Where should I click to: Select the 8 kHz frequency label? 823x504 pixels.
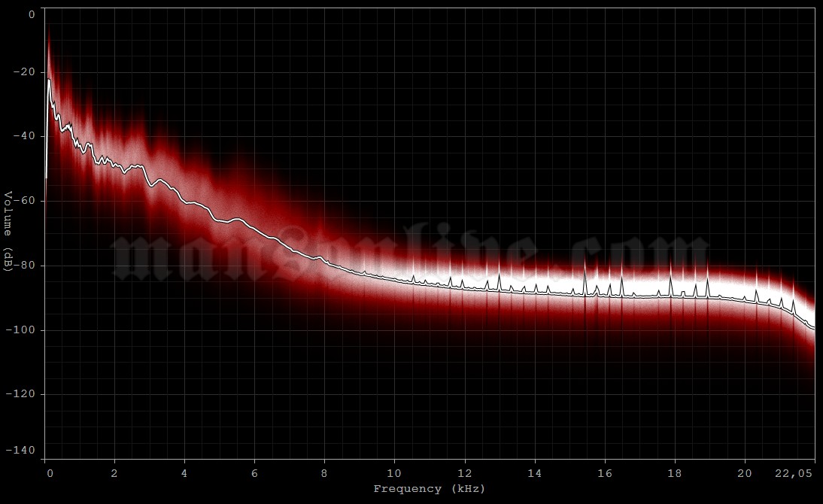point(325,473)
